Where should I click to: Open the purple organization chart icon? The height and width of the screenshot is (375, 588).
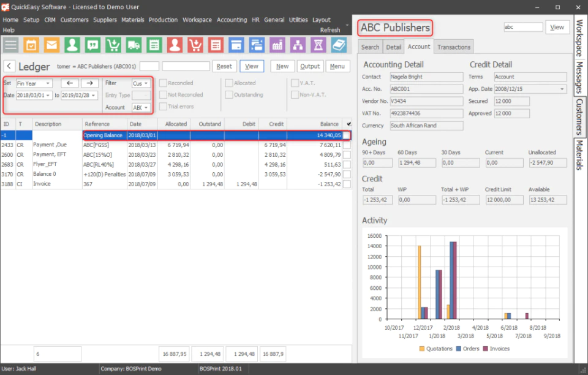click(x=298, y=45)
